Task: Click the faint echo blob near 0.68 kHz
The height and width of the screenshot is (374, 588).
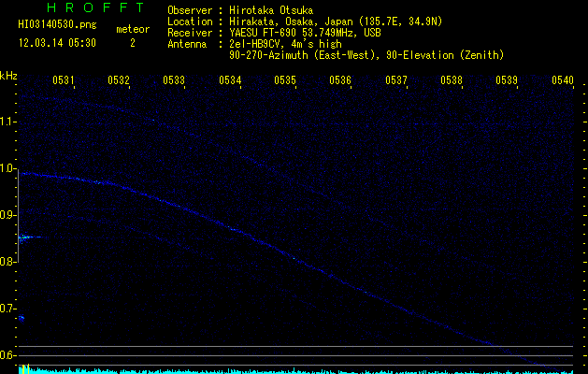Action: pos(22,318)
